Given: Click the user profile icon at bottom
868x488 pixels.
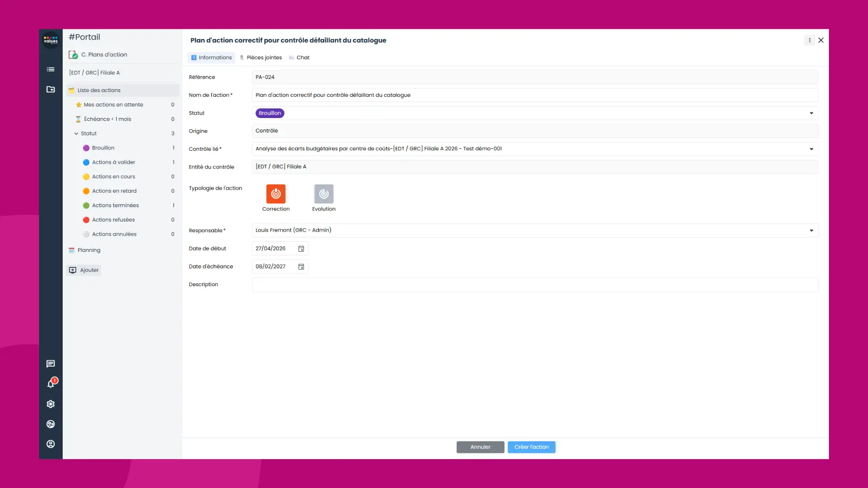Looking at the screenshot, I should (51, 444).
